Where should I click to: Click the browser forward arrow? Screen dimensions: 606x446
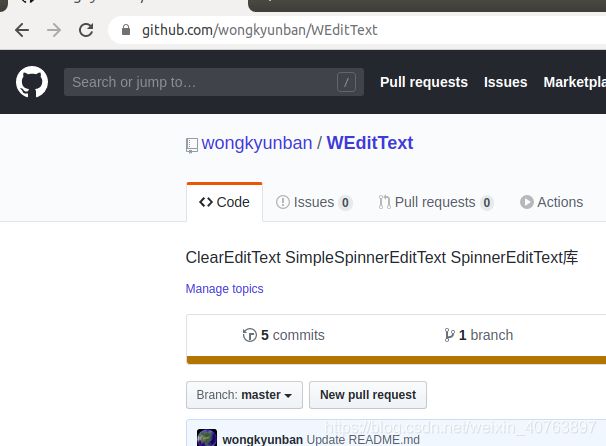click(x=54, y=30)
